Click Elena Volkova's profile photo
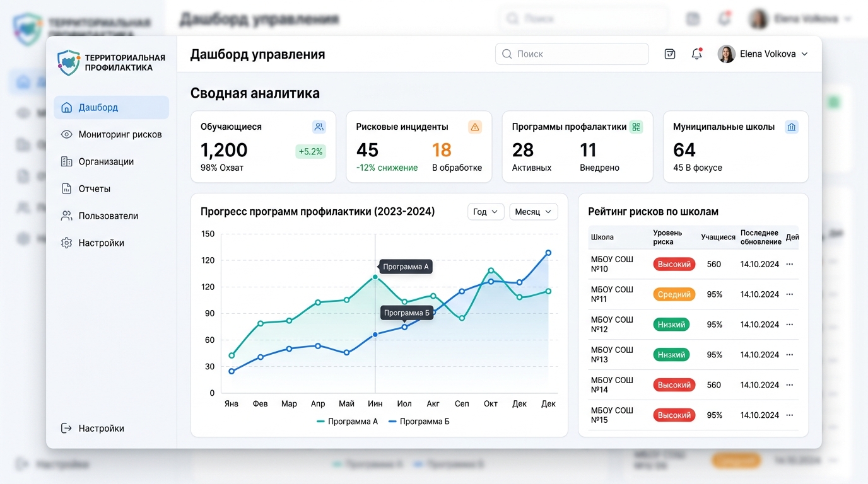 727,54
